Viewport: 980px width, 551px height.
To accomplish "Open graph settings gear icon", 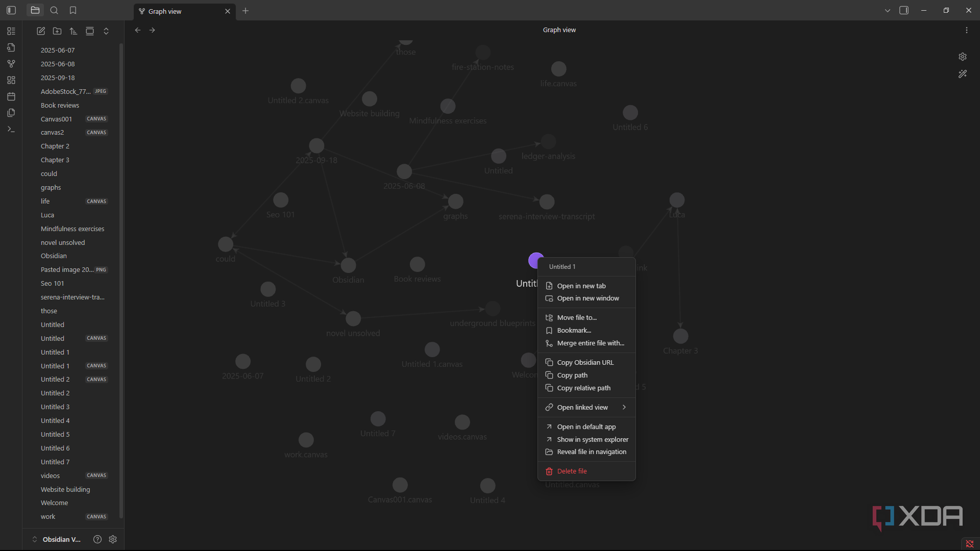I will point(963,57).
